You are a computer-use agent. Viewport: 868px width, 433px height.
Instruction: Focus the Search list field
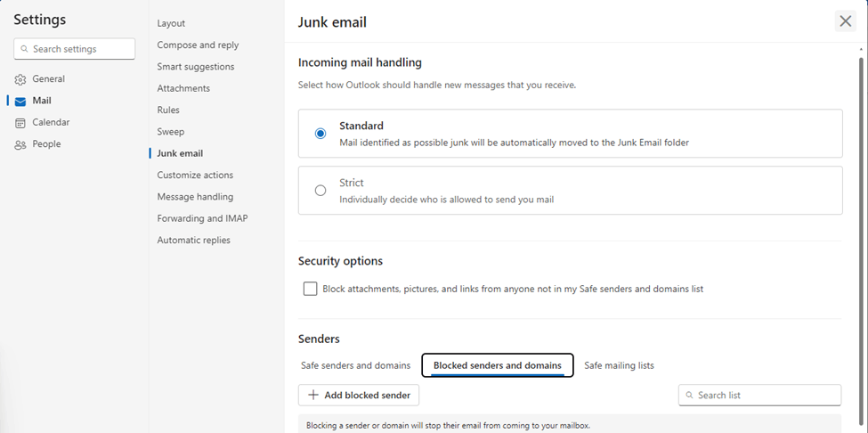[x=760, y=396]
